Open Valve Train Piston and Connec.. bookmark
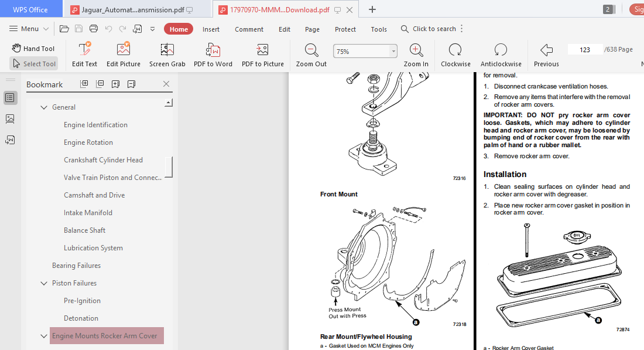This screenshot has height=350, width=644. click(x=112, y=178)
